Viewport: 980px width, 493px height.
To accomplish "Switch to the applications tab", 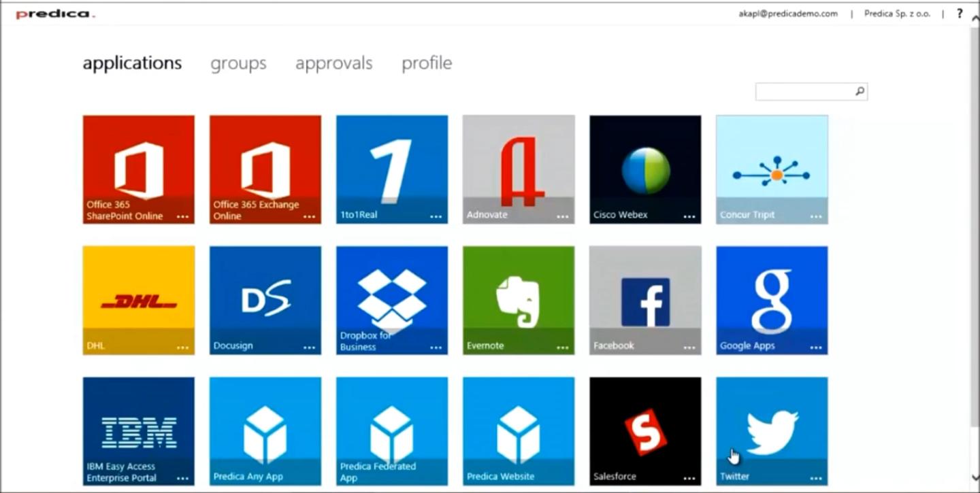I will coord(132,63).
